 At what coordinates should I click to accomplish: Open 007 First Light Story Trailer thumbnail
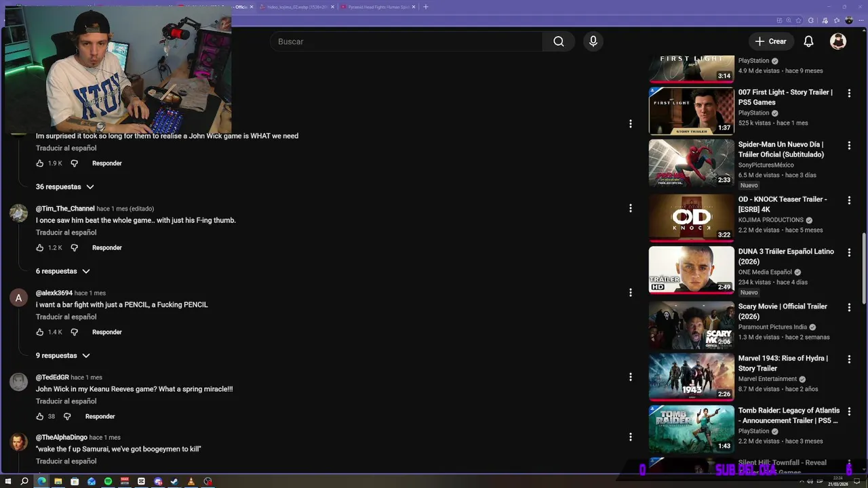point(691,111)
